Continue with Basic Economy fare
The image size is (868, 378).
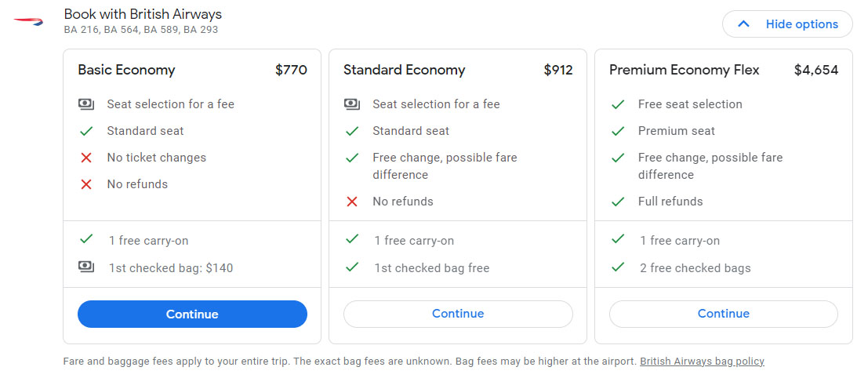coord(192,314)
